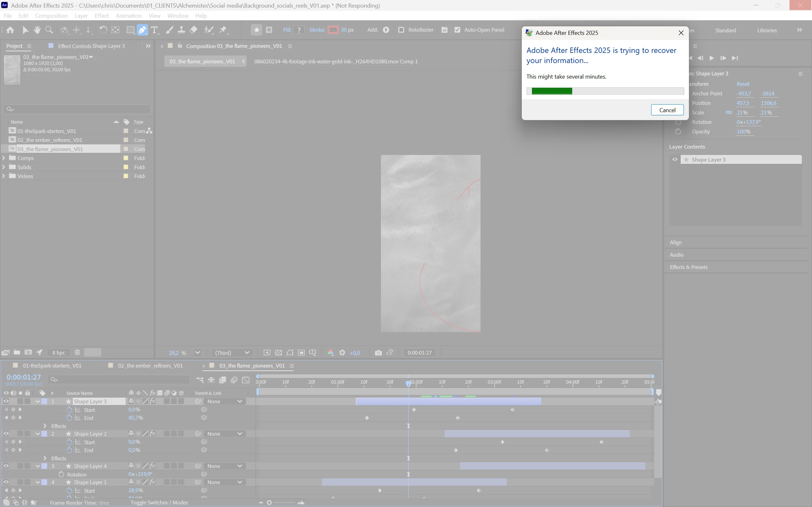This screenshot has width=812, height=507.
Task: Enable the RotoBezier checkbox
Action: point(401,30)
